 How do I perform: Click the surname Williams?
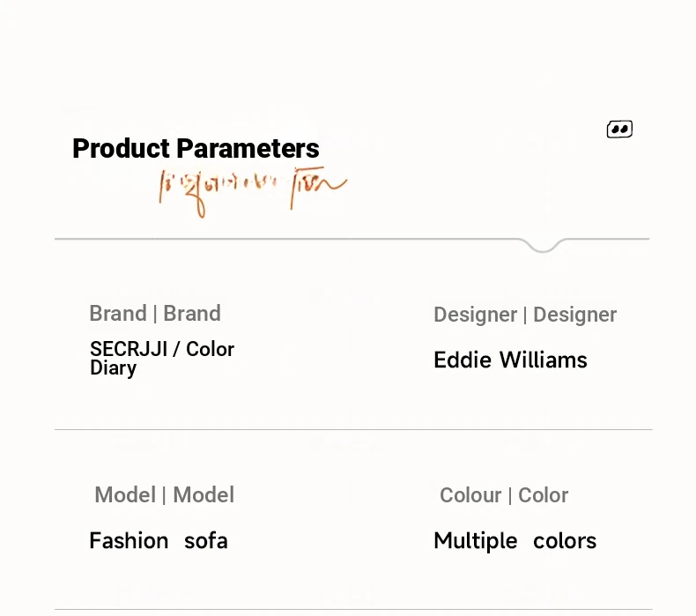click(x=544, y=360)
